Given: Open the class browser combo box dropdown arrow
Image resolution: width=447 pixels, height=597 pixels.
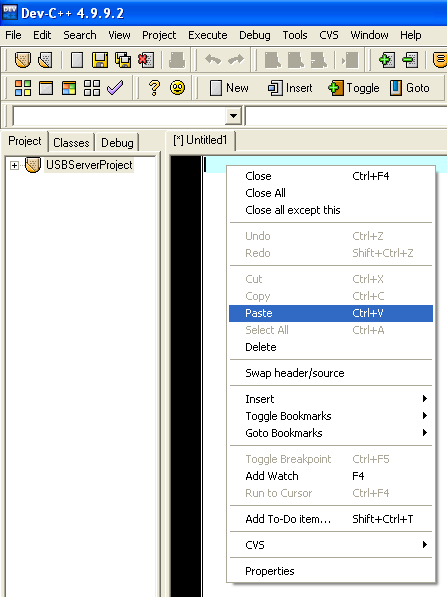Looking at the screenshot, I should coord(233,116).
